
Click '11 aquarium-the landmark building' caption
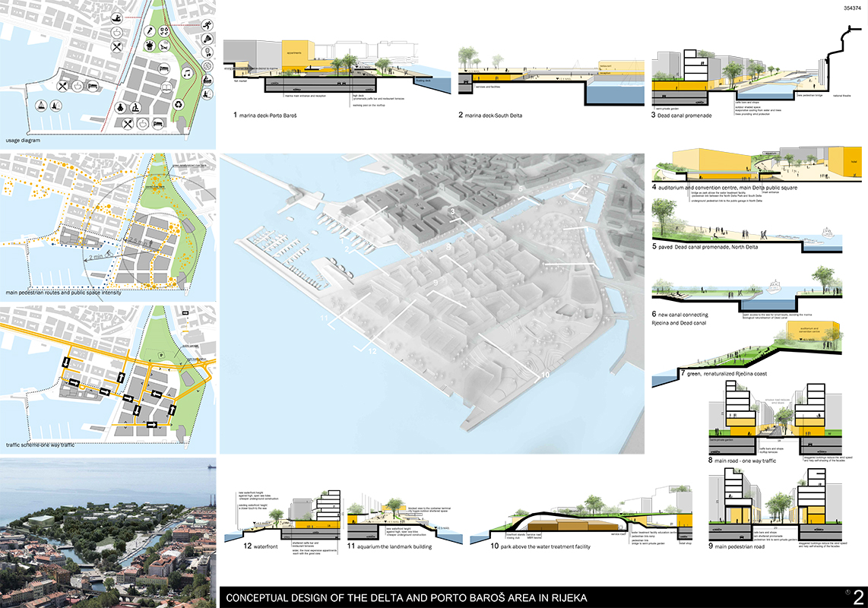pyautogui.click(x=389, y=546)
